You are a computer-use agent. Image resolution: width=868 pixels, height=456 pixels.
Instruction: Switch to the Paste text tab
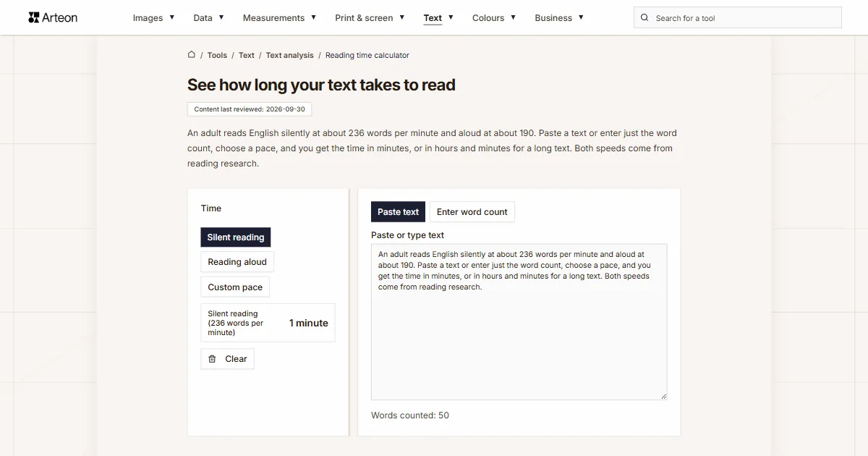(x=398, y=211)
